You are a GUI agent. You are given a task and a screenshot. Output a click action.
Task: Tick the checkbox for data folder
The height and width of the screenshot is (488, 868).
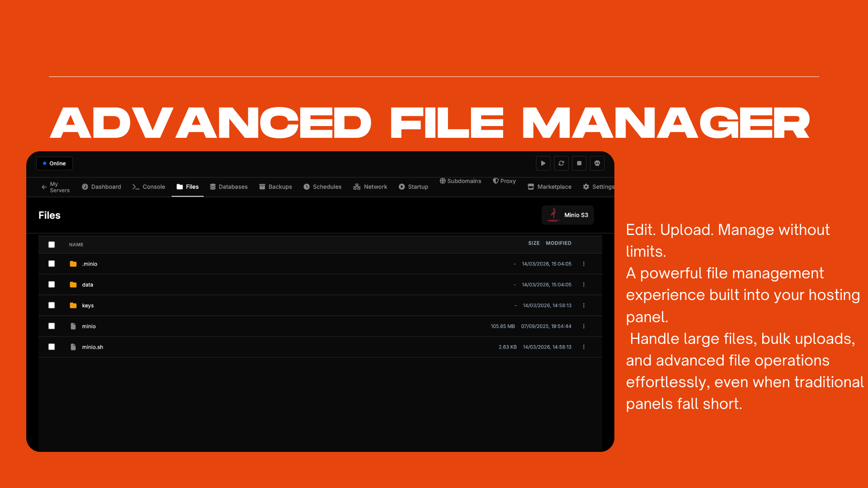[52, 285]
